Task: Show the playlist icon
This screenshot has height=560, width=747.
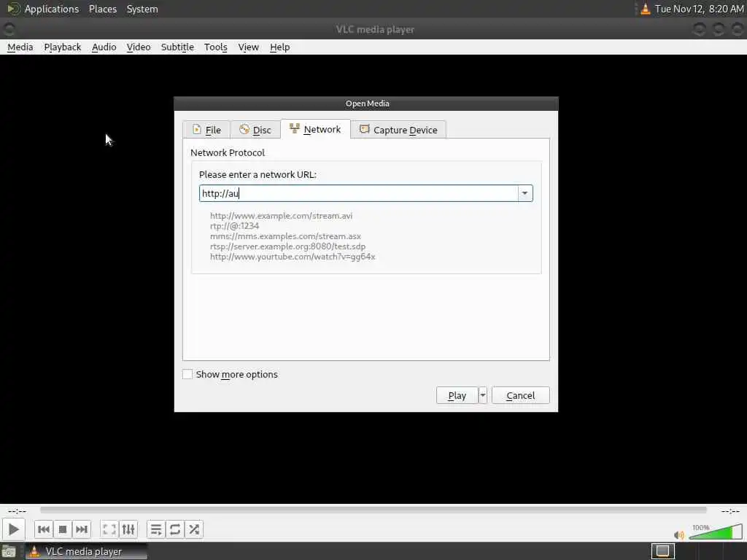Action: (156, 529)
